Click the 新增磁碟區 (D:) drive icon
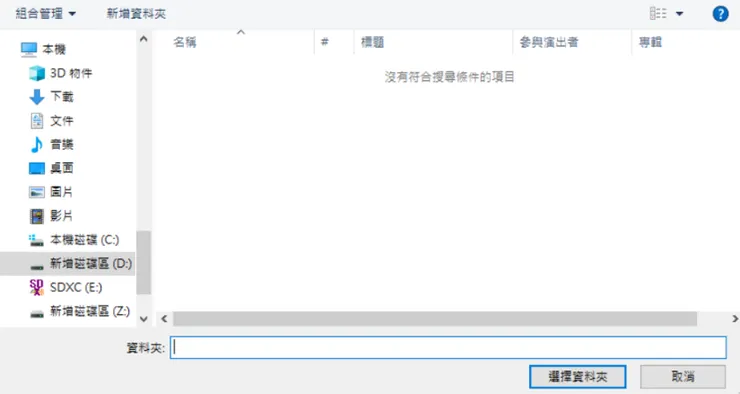Viewport: 740px width, 394px height. [37, 267]
